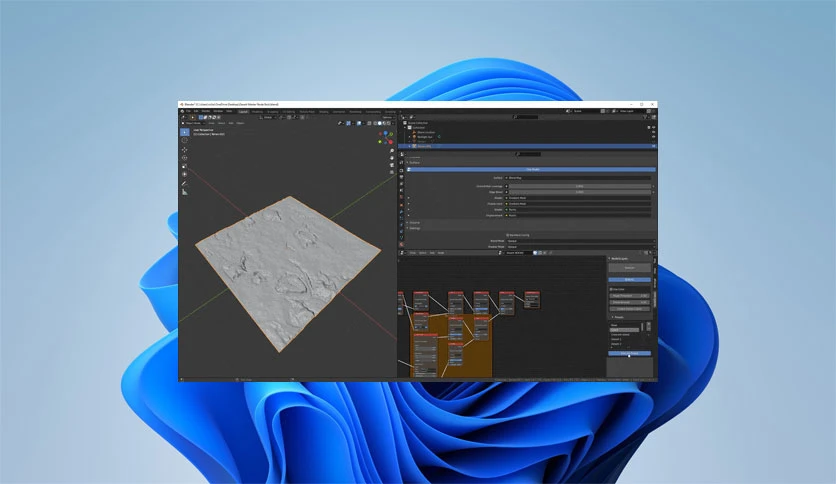Open shading options dropdown arrow in viewport
The image size is (836, 484).
[x=393, y=123]
